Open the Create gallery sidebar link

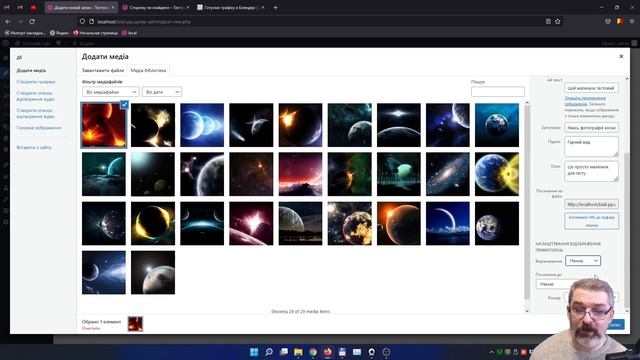[x=36, y=82]
